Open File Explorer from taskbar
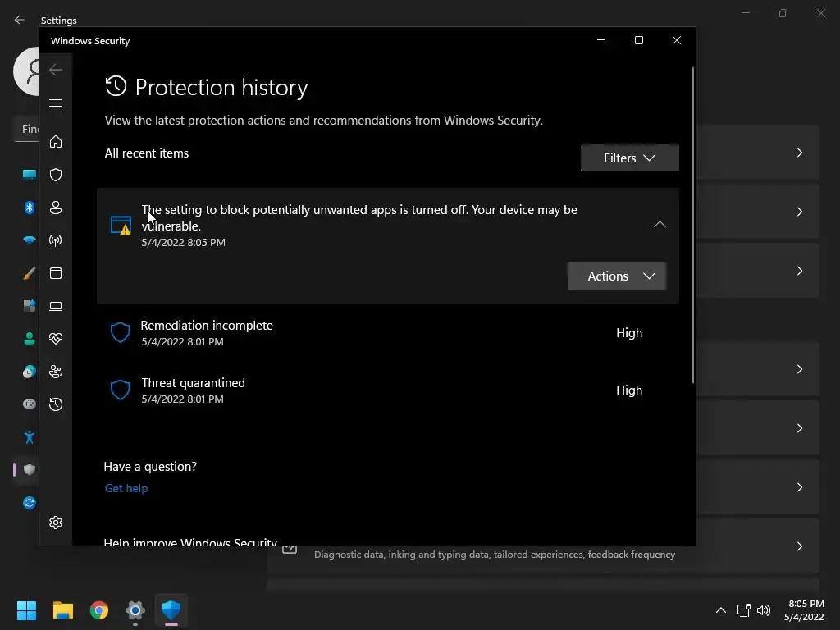840x630 pixels. coord(62,610)
